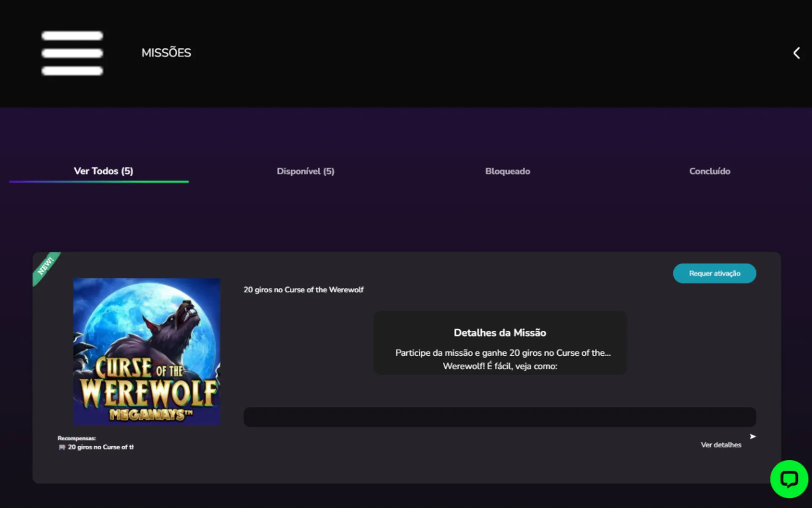This screenshot has width=812, height=508.
Task: Open the Curse of the Werewolf thumbnail
Action: 146,351
